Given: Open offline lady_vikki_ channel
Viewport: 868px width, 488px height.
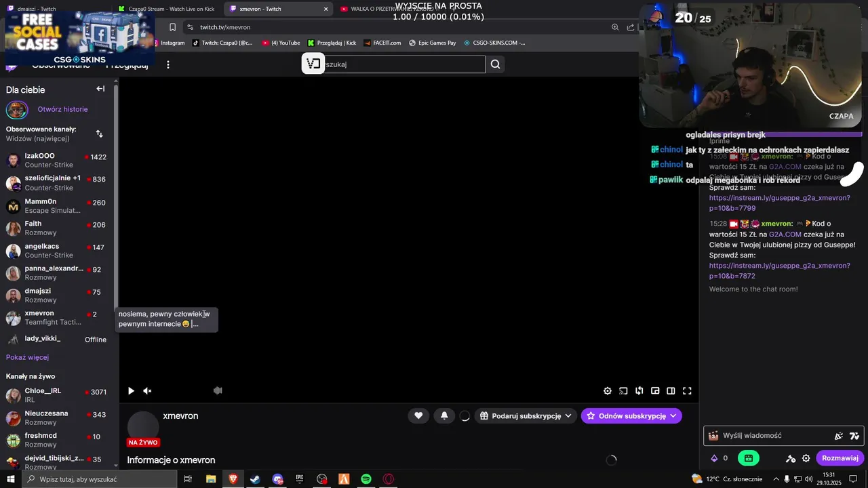Looking at the screenshot, I should [58, 339].
